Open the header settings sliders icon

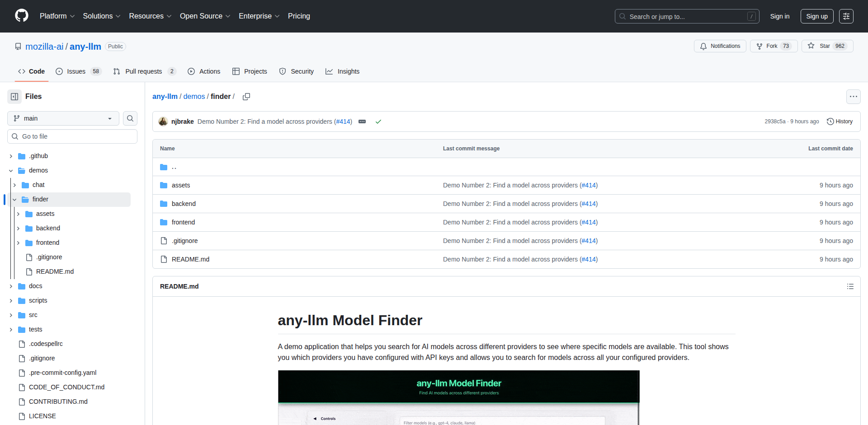tap(846, 16)
